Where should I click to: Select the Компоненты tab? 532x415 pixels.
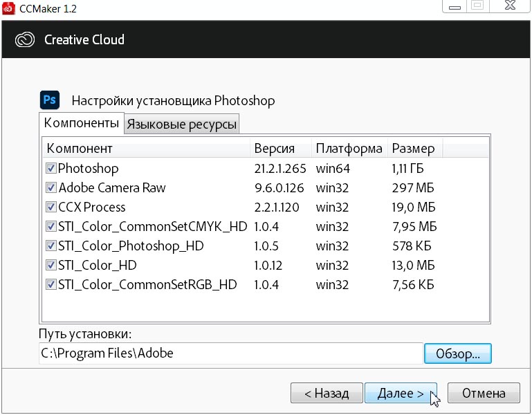point(82,123)
